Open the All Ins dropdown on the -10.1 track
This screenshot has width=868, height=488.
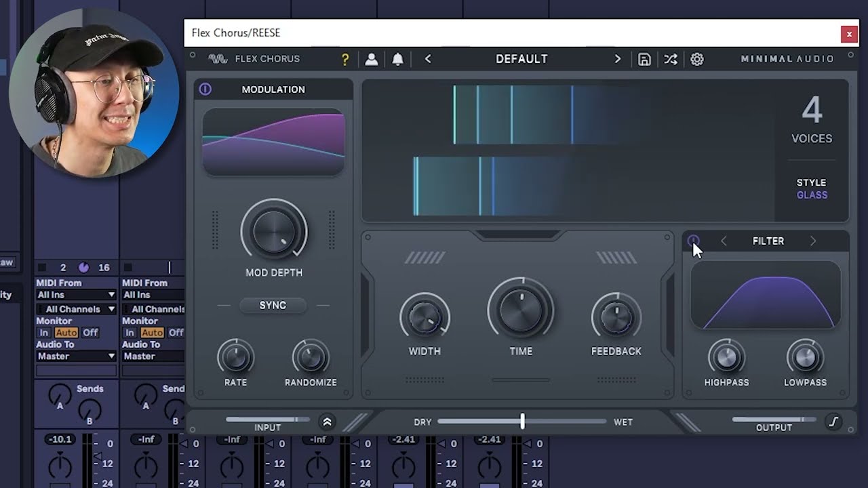pos(76,295)
